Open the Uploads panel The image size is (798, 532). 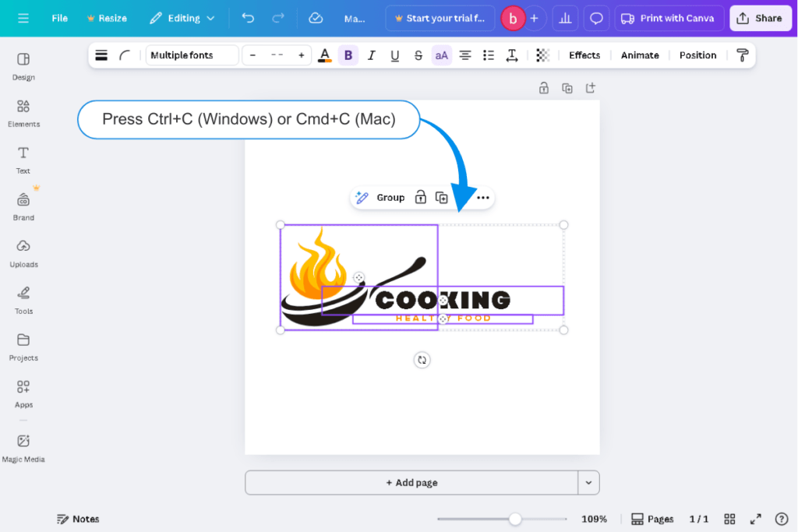pyautogui.click(x=23, y=253)
